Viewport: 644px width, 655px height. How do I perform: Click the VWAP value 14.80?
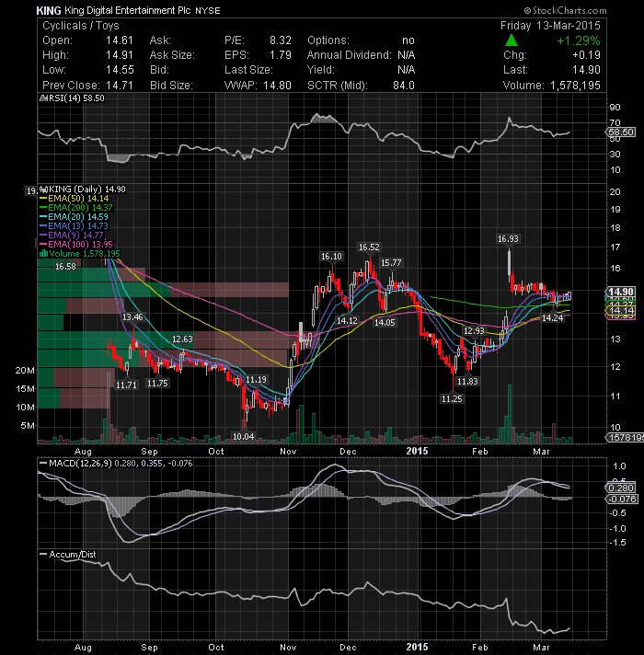click(277, 86)
